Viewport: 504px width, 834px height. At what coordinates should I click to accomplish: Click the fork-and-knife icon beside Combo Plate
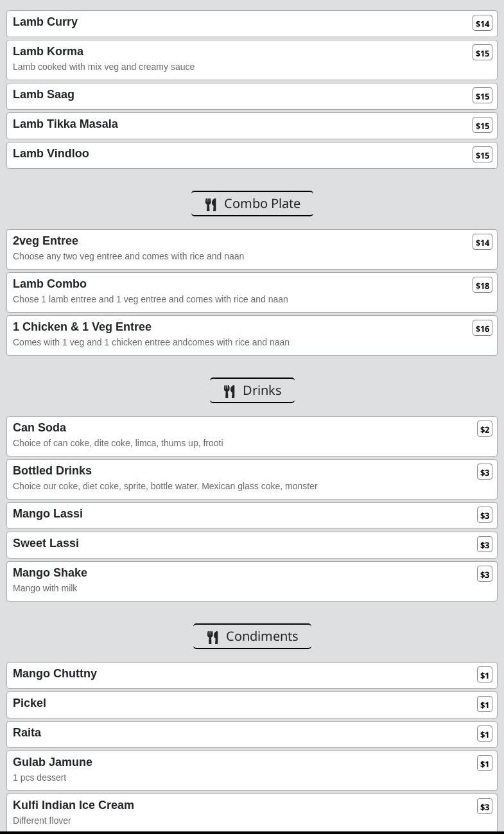[x=211, y=205]
